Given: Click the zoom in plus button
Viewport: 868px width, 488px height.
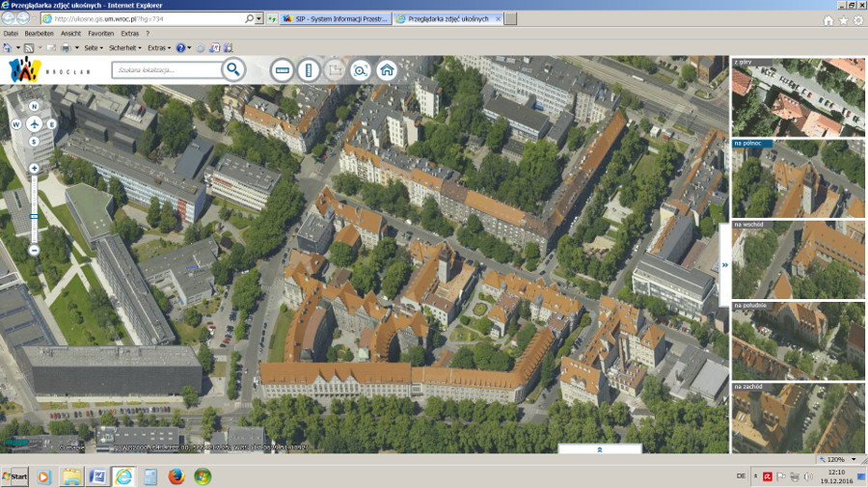Looking at the screenshot, I should (x=34, y=169).
